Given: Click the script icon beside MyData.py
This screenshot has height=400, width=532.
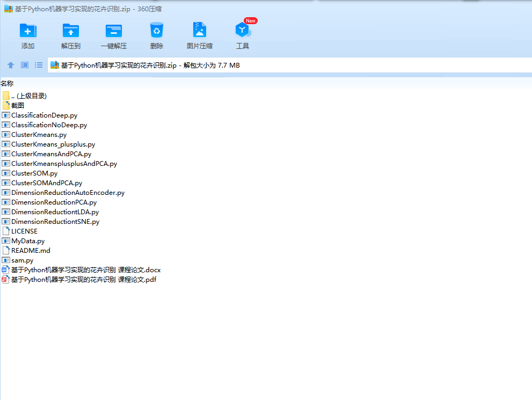Looking at the screenshot, I should [6, 241].
